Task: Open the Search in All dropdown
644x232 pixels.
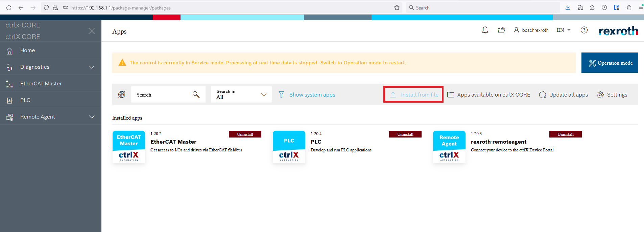Action: tap(241, 94)
